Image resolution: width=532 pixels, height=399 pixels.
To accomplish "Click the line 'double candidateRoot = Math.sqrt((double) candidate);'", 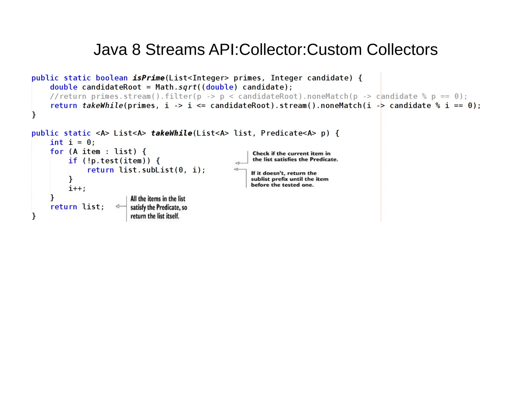I will pyautogui.click(x=171, y=87).
